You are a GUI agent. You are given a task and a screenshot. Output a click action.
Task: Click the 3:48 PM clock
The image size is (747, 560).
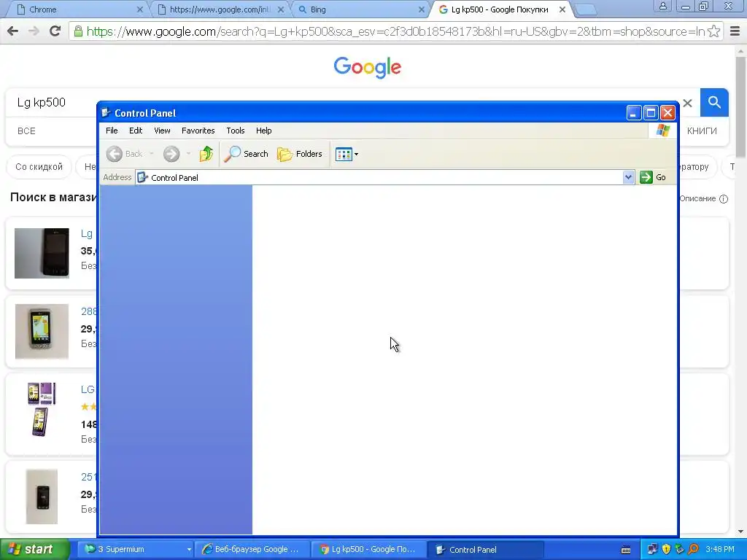720,550
